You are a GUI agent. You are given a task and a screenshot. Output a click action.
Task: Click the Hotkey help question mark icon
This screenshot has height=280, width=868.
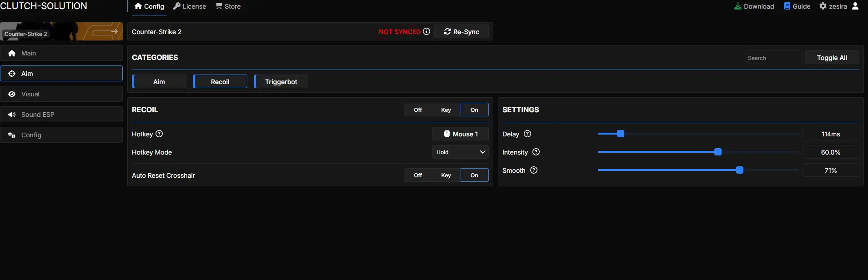pyautogui.click(x=159, y=134)
